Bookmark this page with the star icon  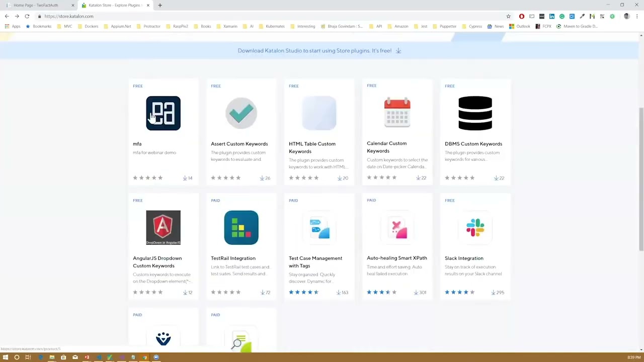click(508, 16)
